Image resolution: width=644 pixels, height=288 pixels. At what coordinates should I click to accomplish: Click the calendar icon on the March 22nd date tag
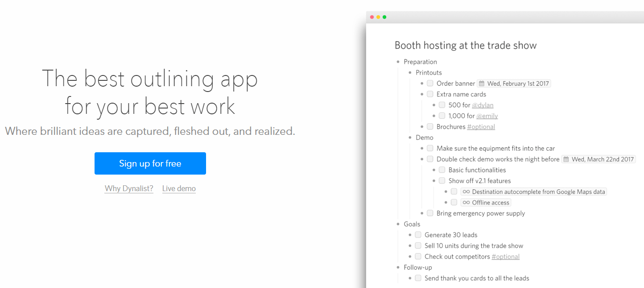[567, 159]
